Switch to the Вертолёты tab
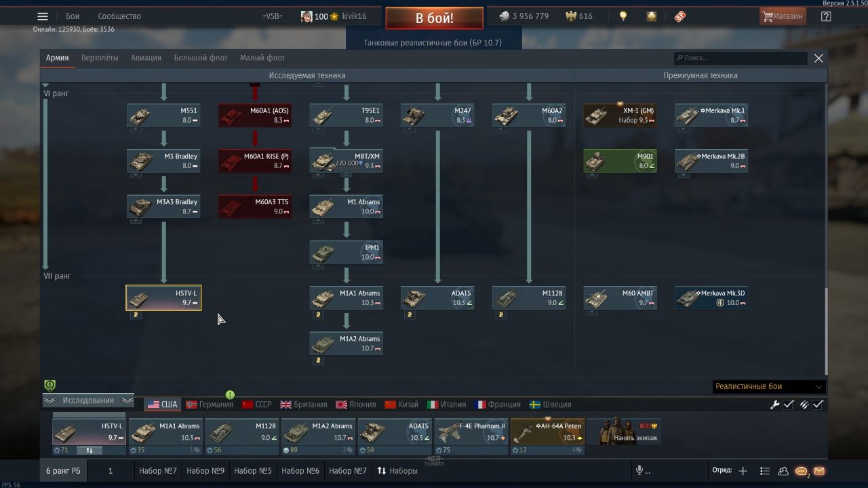The image size is (868, 488). 100,58
